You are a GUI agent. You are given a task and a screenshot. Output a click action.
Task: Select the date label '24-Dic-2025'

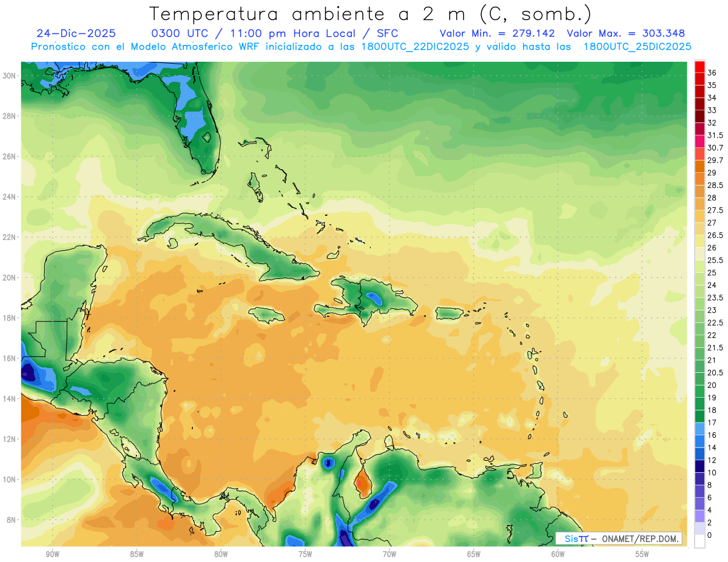click(76, 33)
